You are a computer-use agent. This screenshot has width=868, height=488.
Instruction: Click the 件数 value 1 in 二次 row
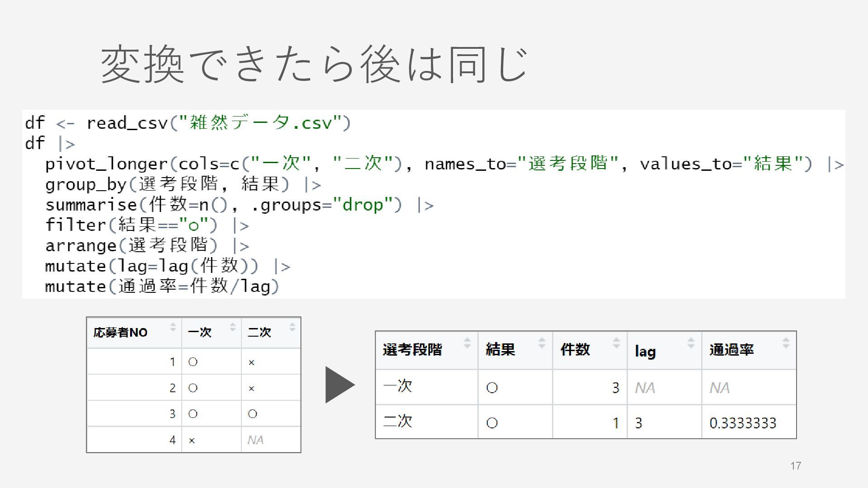coord(616,423)
